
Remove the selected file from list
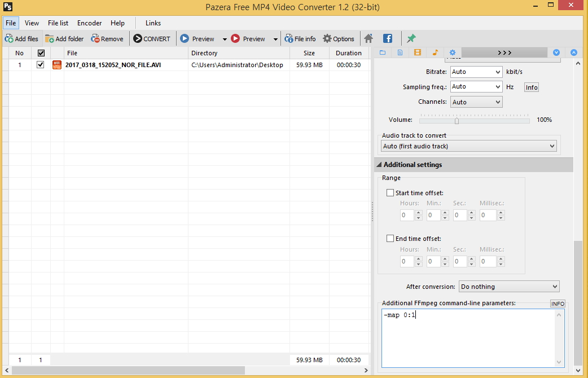click(107, 39)
